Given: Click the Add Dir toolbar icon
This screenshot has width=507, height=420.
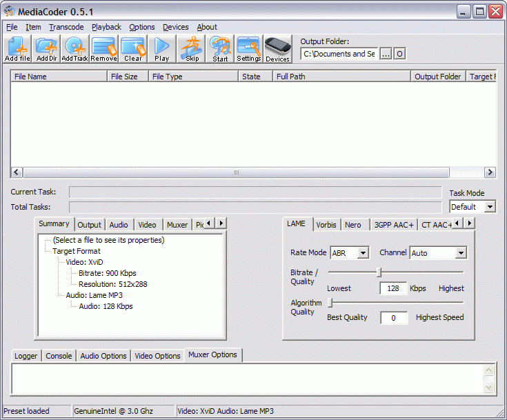Looking at the screenshot, I should click(x=46, y=49).
